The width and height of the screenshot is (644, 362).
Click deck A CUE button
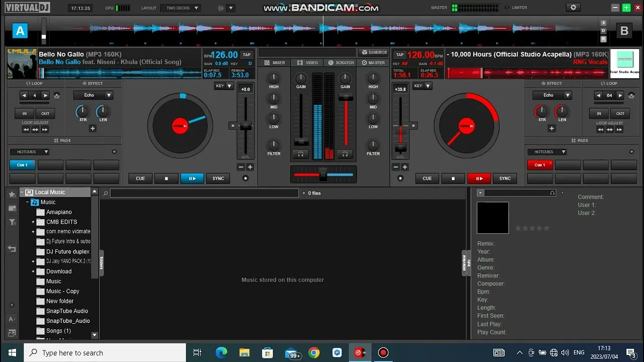tap(140, 178)
